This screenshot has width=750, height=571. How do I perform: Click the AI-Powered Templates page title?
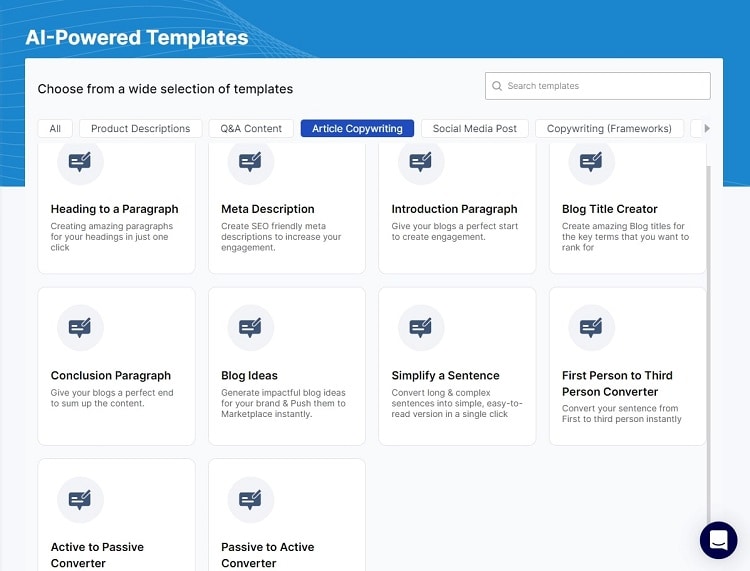pyautogui.click(x=137, y=38)
